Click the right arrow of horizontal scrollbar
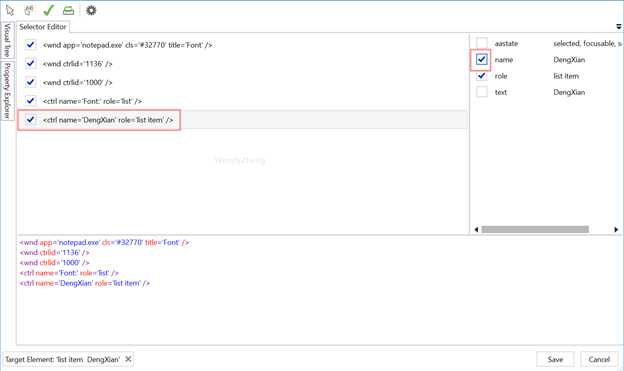The image size is (624, 371). point(616,229)
